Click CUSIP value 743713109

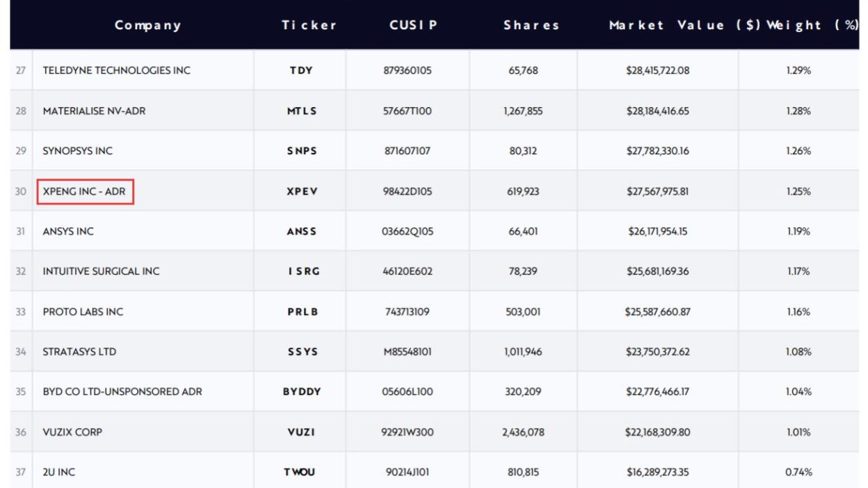pyautogui.click(x=407, y=311)
